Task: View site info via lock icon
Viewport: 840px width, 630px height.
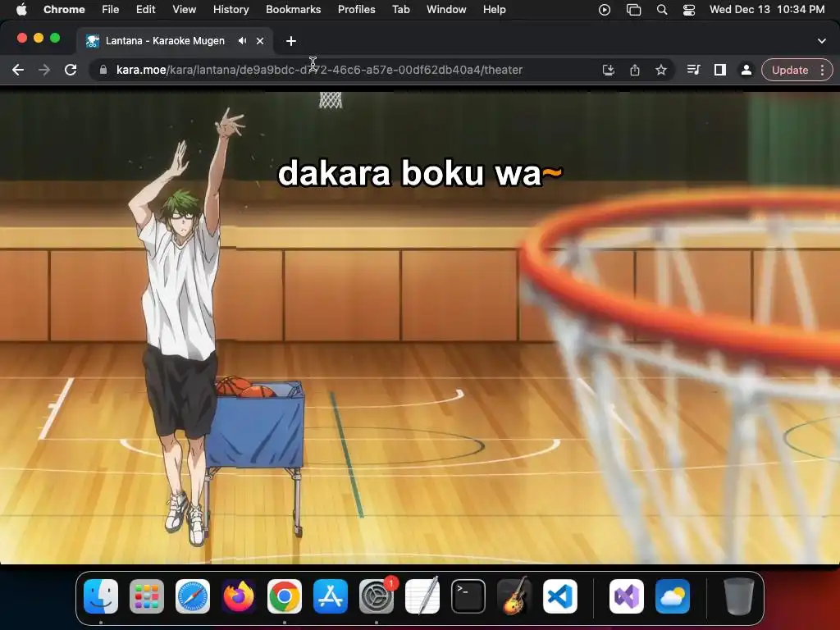Action: click(x=103, y=70)
